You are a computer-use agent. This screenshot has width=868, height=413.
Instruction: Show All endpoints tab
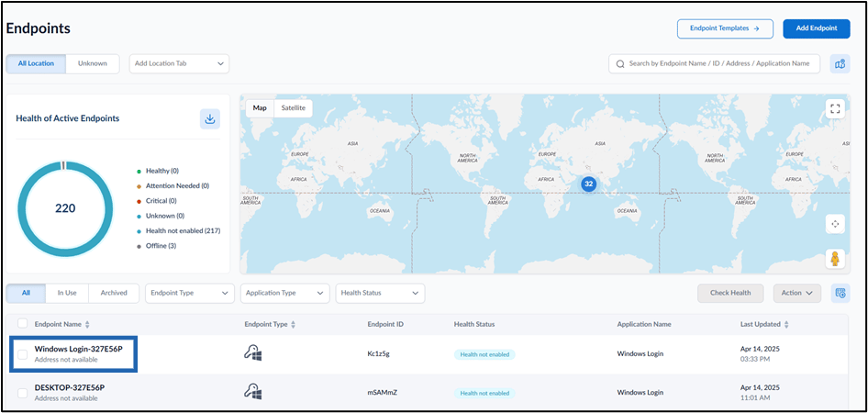[x=26, y=293]
